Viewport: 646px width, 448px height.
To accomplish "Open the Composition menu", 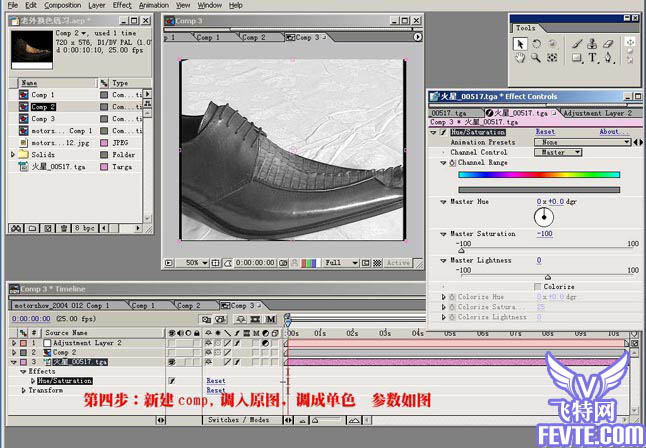I will point(63,5).
